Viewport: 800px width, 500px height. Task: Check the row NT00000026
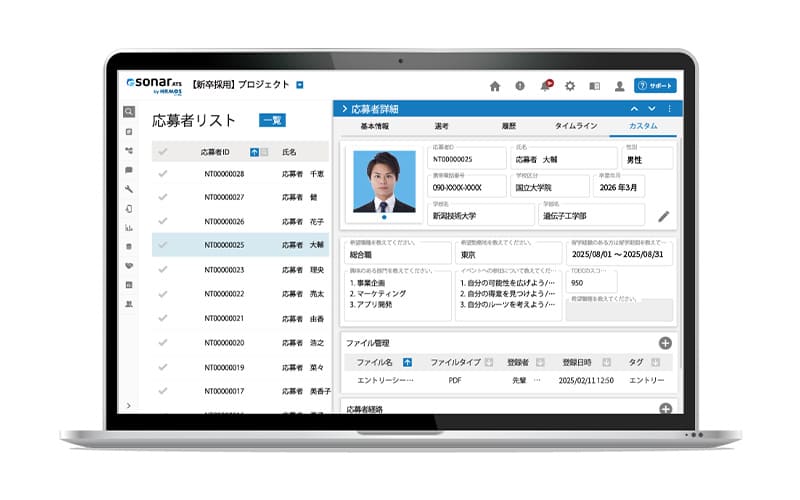(x=163, y=221)
